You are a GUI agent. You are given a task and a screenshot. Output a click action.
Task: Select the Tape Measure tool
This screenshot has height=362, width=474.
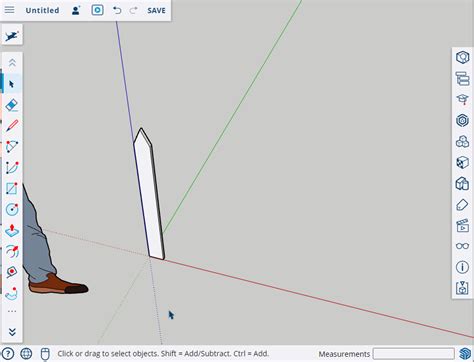pyautogui.click(x=12, y=272)
